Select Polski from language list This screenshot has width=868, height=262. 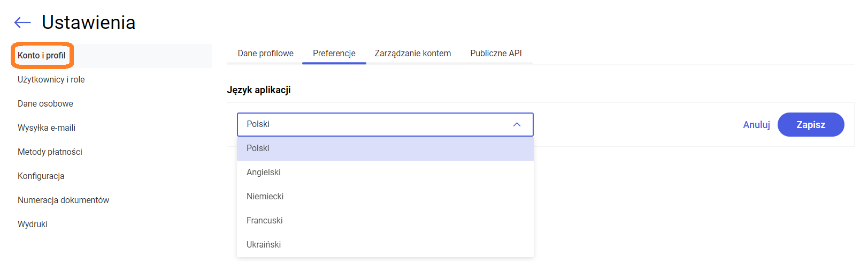258,148
